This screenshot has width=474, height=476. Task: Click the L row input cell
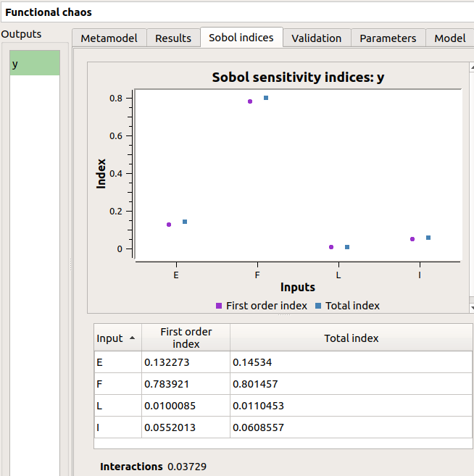coord(117,406)
